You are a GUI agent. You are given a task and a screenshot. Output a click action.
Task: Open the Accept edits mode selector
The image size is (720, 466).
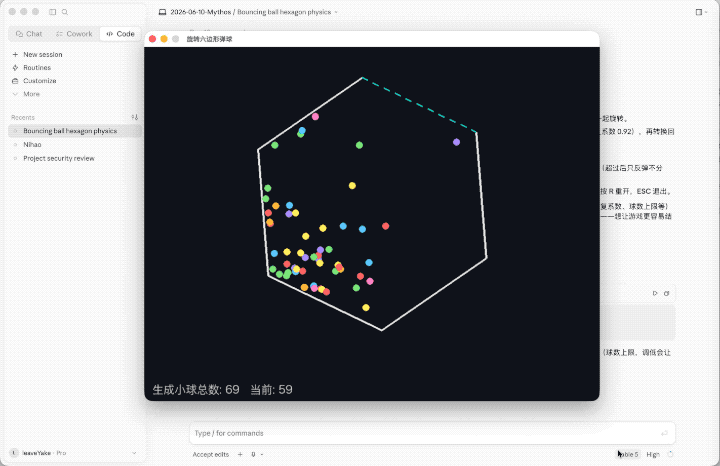211,455
